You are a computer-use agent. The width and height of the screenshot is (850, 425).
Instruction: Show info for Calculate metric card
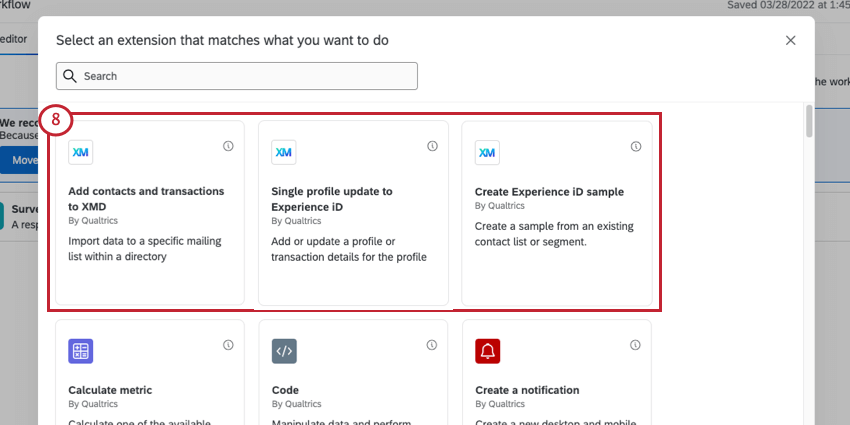pos(228,345)
